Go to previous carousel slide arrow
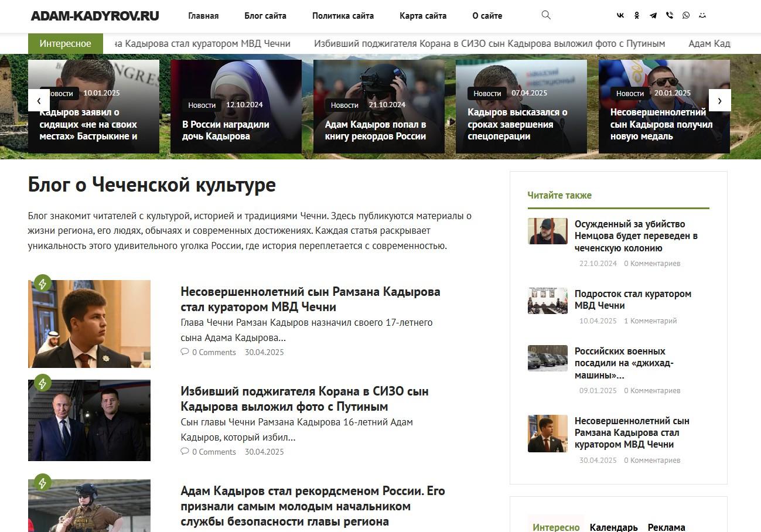Viewport: 761px width, 532px height. (39, 100)
